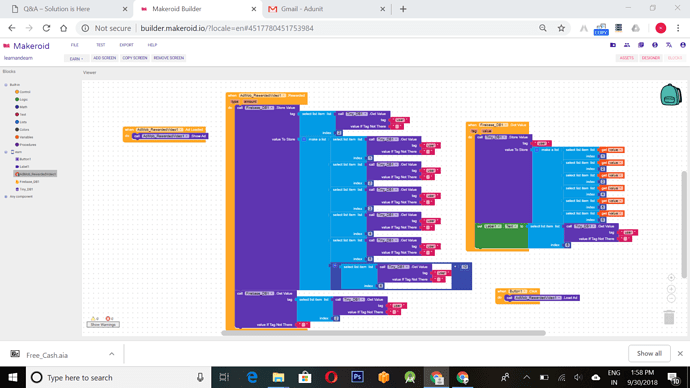Viewport: 690px width, 388px height.
Task: Open the EARN screen dropdown
Action: coord(76,58)
